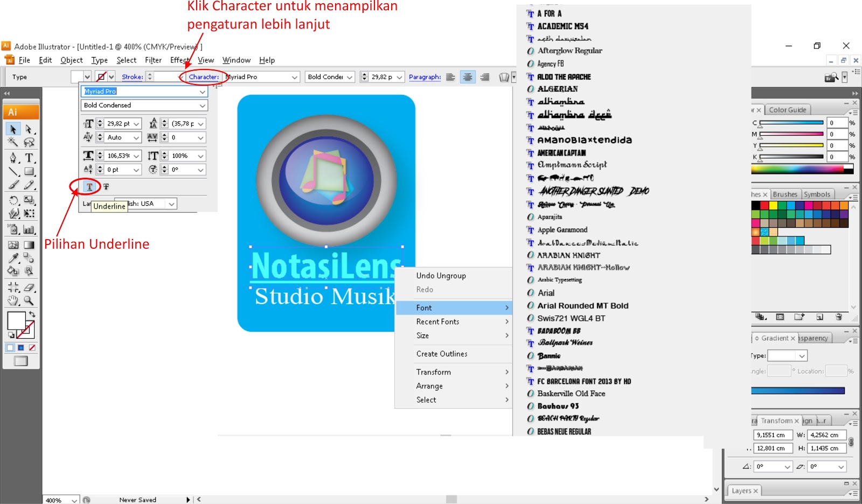Image resolution: width=862 pixels, height=504 pixels.
Task: Activate the Type tool in toolbox
Action: pos(29,158)
